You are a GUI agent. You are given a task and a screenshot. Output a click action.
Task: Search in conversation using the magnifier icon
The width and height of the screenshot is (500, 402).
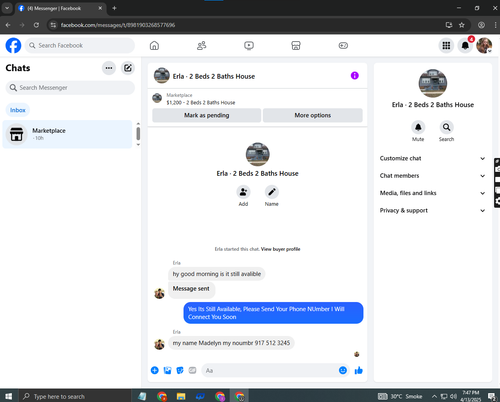pos(446,127)
